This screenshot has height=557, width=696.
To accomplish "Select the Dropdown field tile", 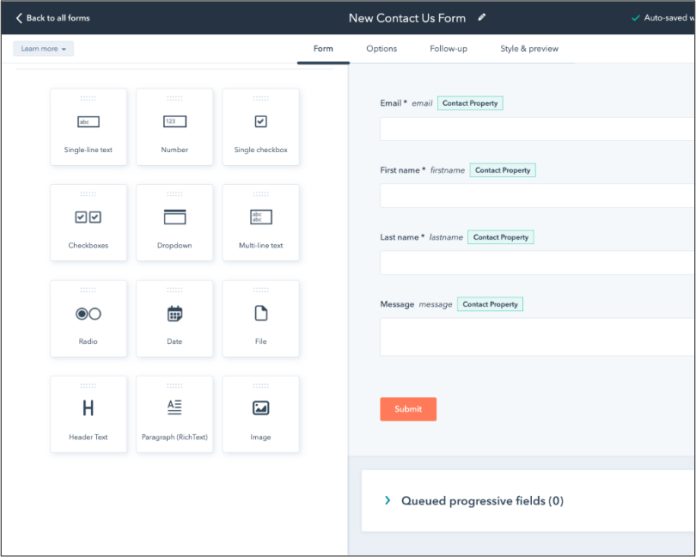I will 174,222.
